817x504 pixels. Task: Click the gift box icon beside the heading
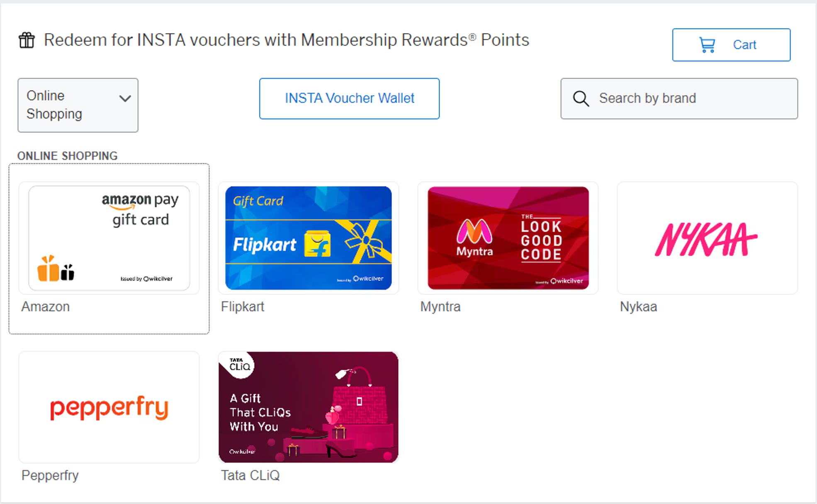27,40
